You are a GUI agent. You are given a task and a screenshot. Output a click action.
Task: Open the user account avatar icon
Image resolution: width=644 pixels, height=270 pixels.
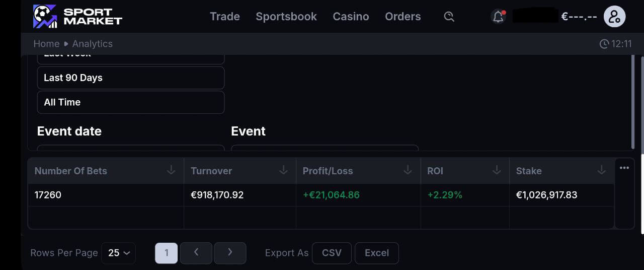(614, 17)
